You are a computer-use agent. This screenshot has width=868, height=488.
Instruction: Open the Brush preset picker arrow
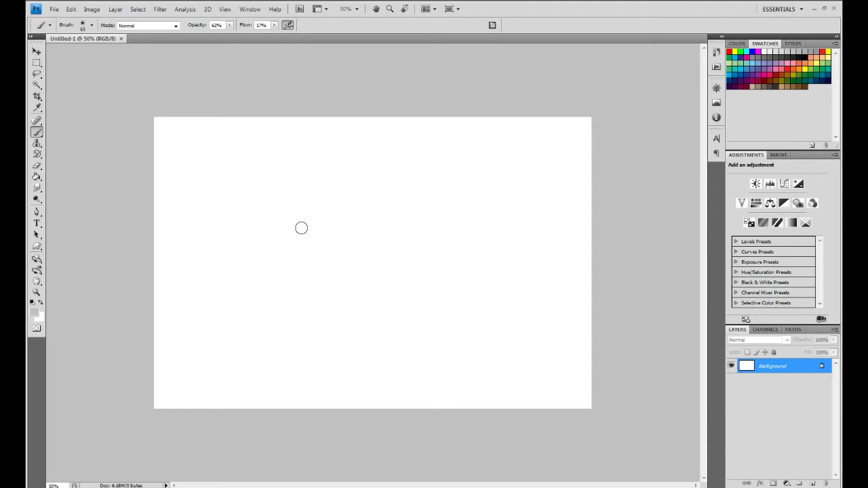[x=92, y=25]
